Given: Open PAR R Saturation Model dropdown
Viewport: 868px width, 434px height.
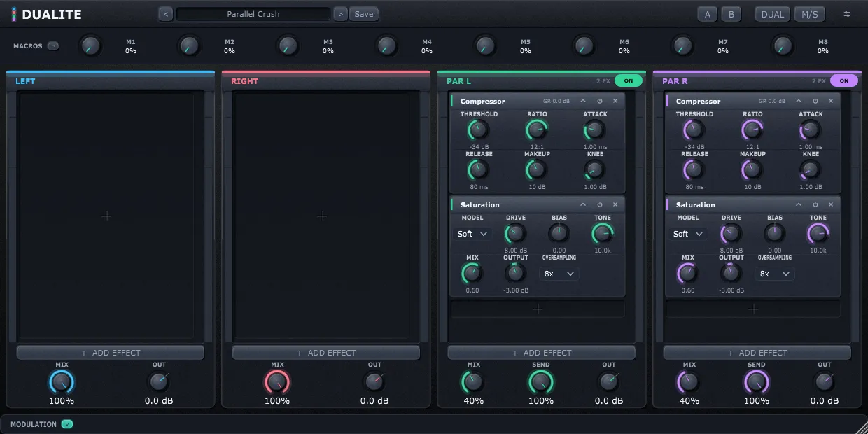Looking at the screenshot, I should tap(688, 234).
